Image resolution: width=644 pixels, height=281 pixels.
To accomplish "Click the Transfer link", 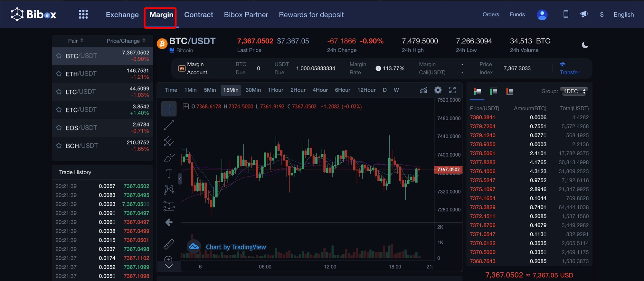I will [x=569, y=72].
